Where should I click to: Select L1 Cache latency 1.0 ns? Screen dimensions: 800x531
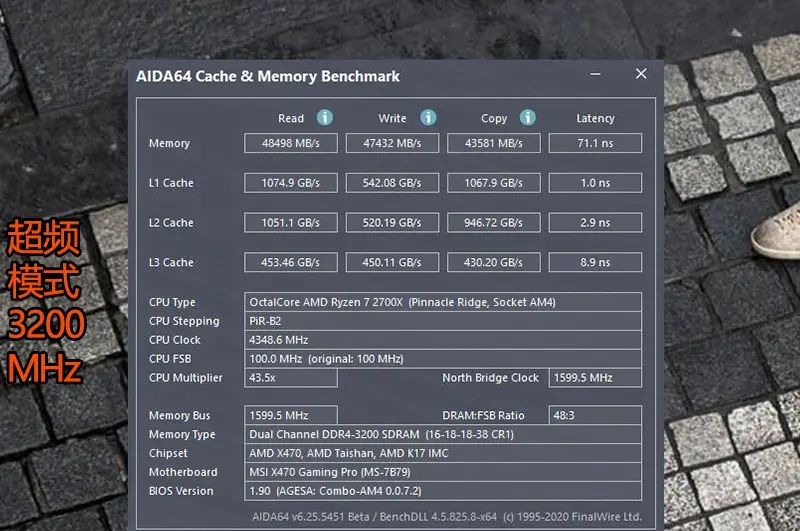(x=595, y=183)
